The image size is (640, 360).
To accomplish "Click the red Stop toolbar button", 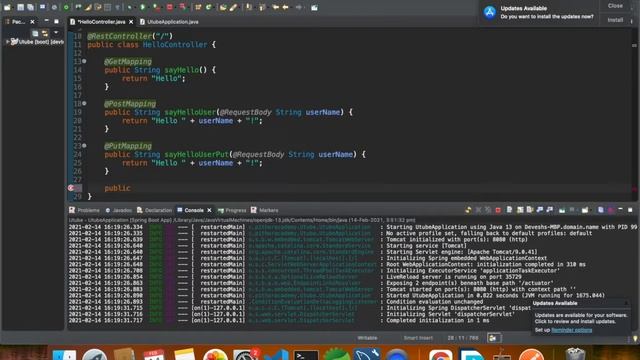I will pyautogui.click(x=169, y=7).
